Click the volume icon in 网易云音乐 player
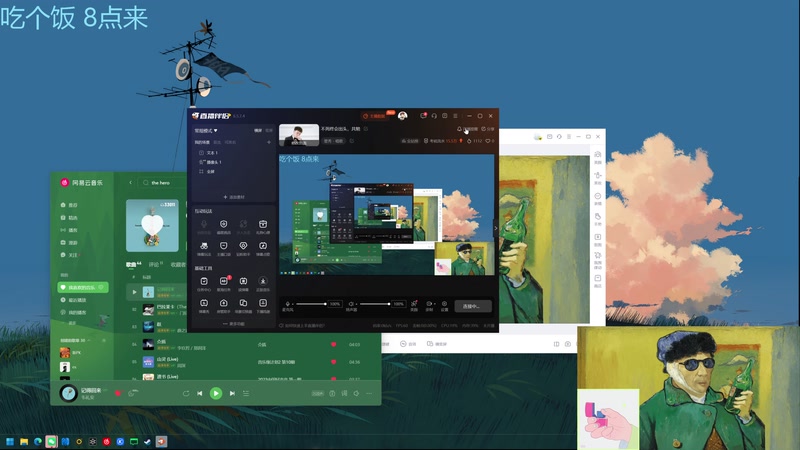800x450 pixels. 357,393
